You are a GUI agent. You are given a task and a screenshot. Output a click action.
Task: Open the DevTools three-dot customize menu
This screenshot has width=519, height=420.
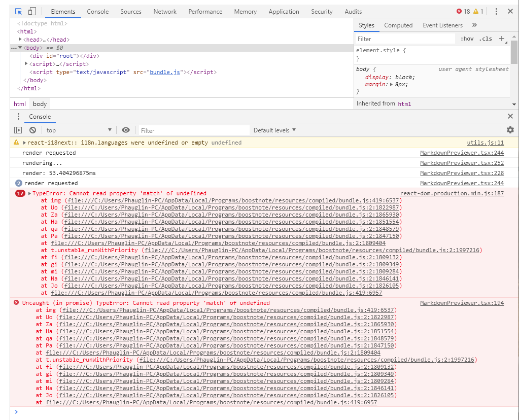point(496,12)
